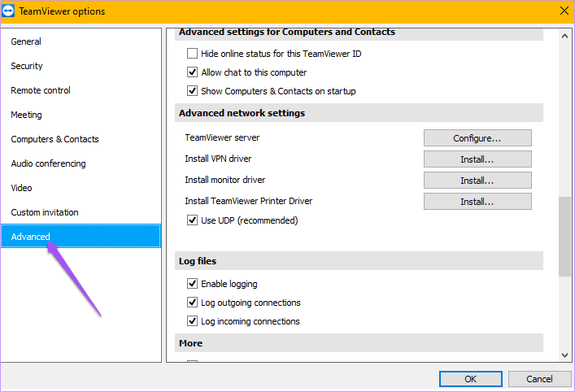Click the TeamViewer logo icon in title bar
This screenshot has width=575, height=392.
(8, 11)
